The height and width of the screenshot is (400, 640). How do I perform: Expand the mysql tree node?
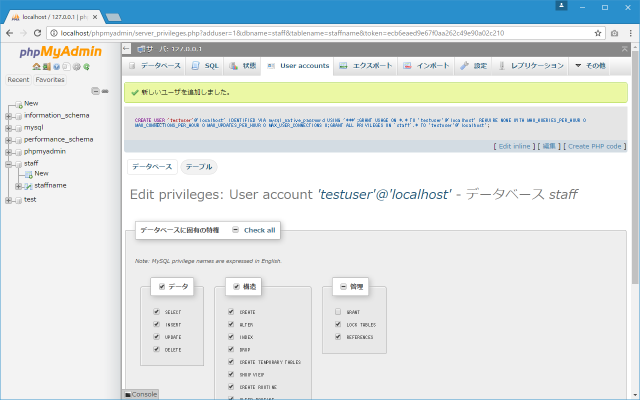click(x=8, y=128)
